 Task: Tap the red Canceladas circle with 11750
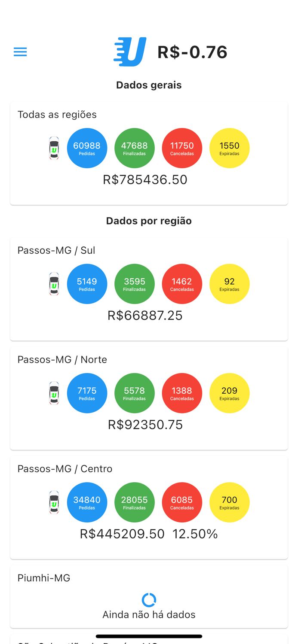tap(182, 148)
